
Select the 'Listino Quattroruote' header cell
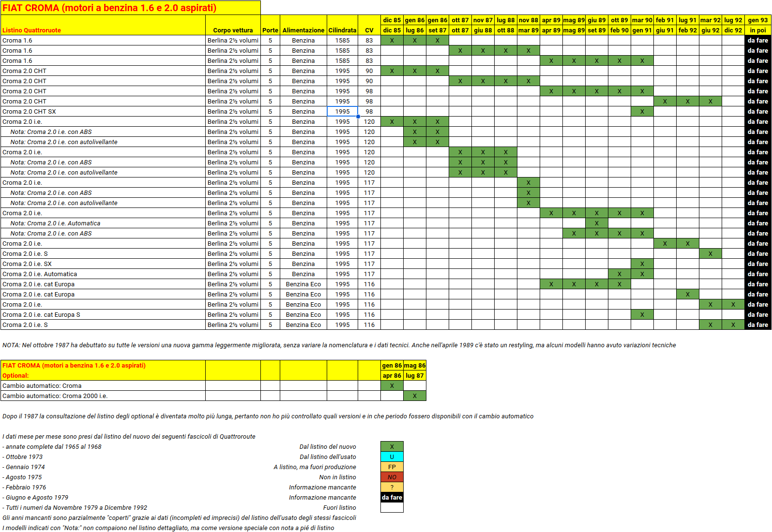[103, 30]
